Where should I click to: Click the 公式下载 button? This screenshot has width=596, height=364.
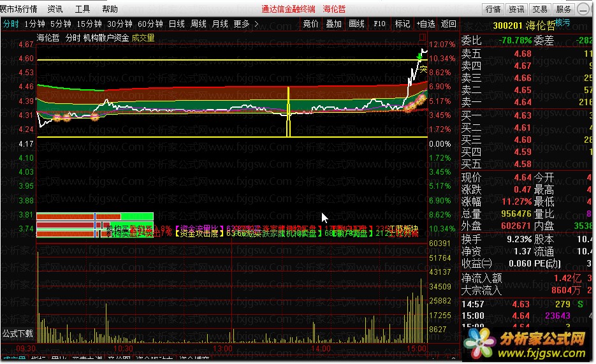tap(17, 333)
